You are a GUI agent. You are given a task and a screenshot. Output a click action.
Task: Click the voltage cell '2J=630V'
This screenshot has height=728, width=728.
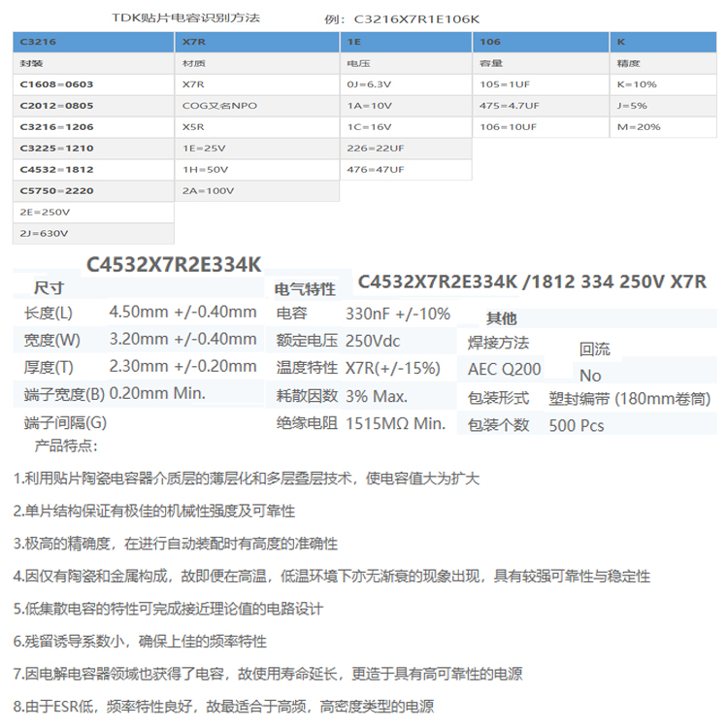click(93, 234)
